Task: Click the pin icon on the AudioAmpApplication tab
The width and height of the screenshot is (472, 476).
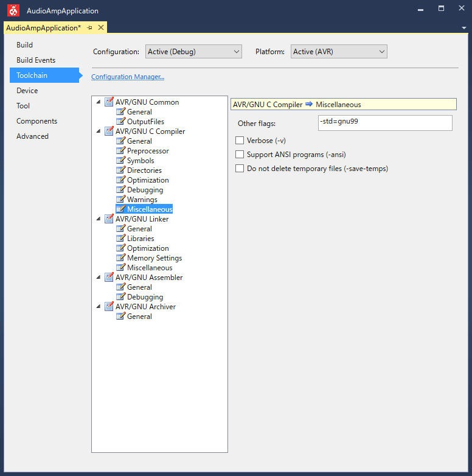Action: pos(89,28)
